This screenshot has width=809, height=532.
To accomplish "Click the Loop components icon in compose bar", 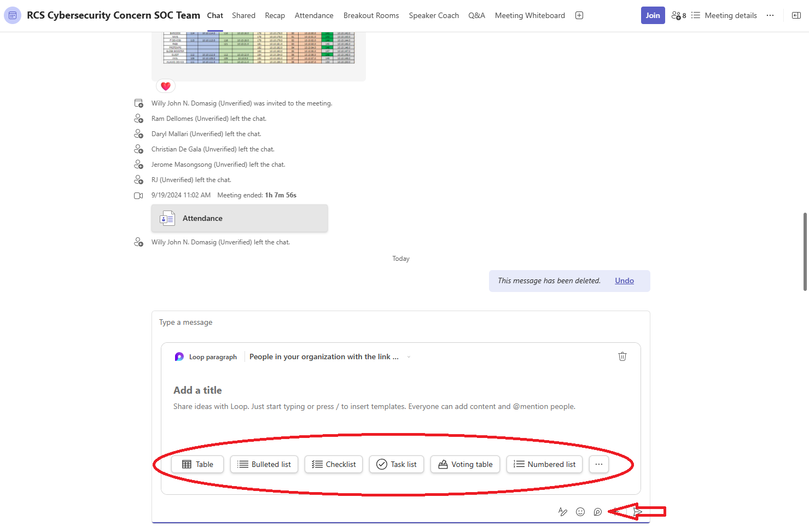I will point(598,512).
